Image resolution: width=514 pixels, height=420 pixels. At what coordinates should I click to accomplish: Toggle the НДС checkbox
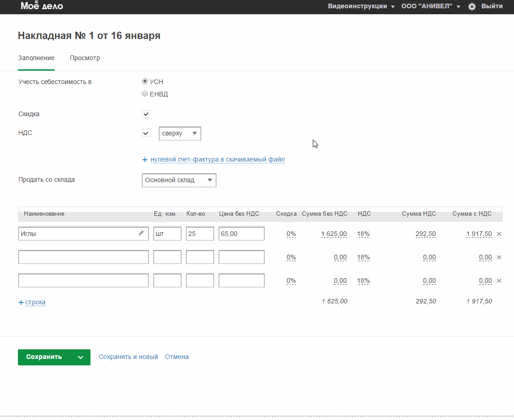pyautogui.click(x=146, y=133)
